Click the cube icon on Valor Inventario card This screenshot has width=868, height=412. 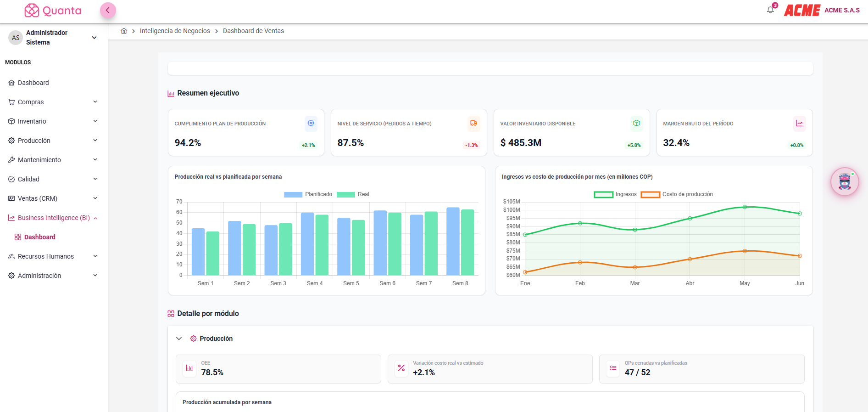[636, 123]
